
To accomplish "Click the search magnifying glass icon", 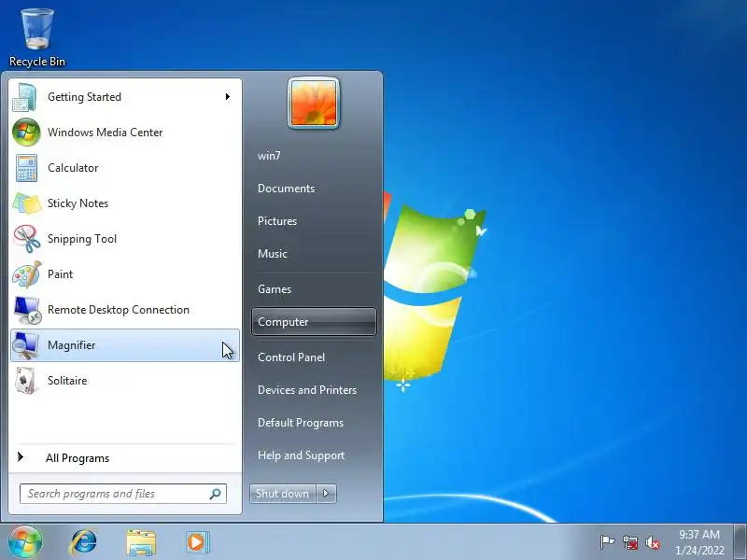I will 216,494.
